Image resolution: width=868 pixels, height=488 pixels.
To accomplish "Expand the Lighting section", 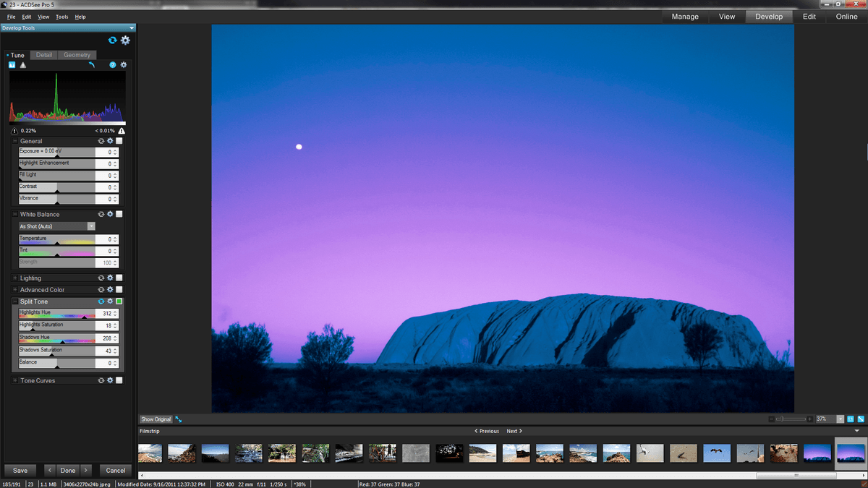I will (15, 278).
